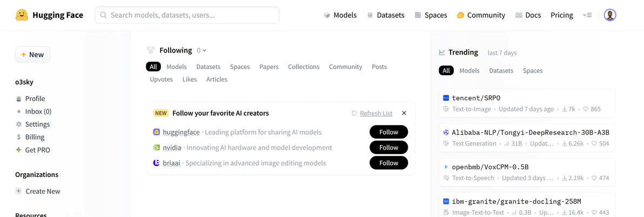The image size is (644, 217).
Task: Click the search magnifier icon
Action: [x=104, y=15]
